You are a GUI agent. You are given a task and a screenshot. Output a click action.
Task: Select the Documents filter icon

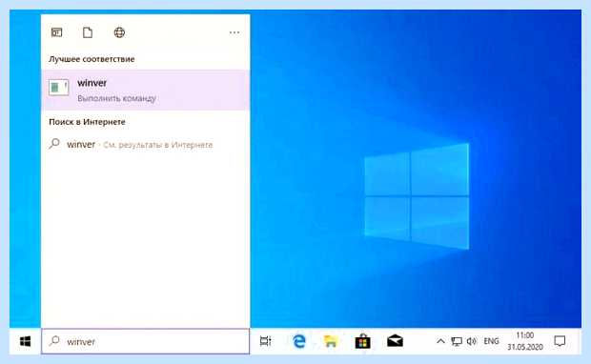coord(88,32)
